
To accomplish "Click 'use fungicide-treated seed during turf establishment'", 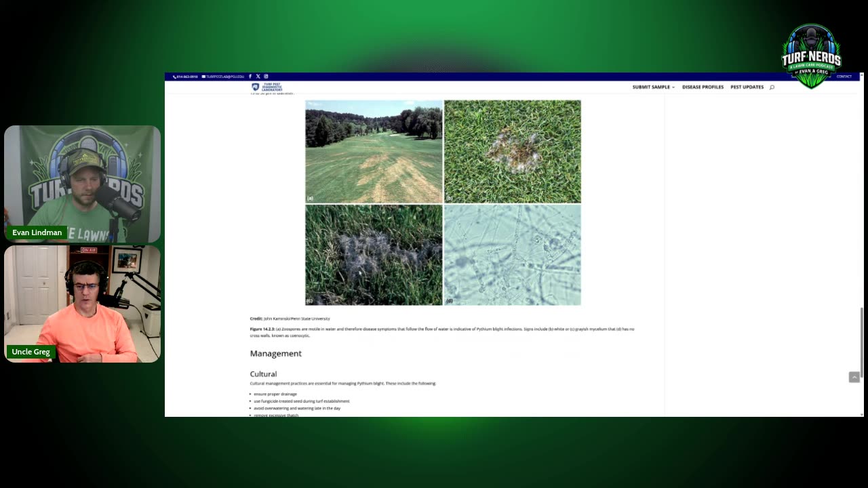I will [302, 401].
